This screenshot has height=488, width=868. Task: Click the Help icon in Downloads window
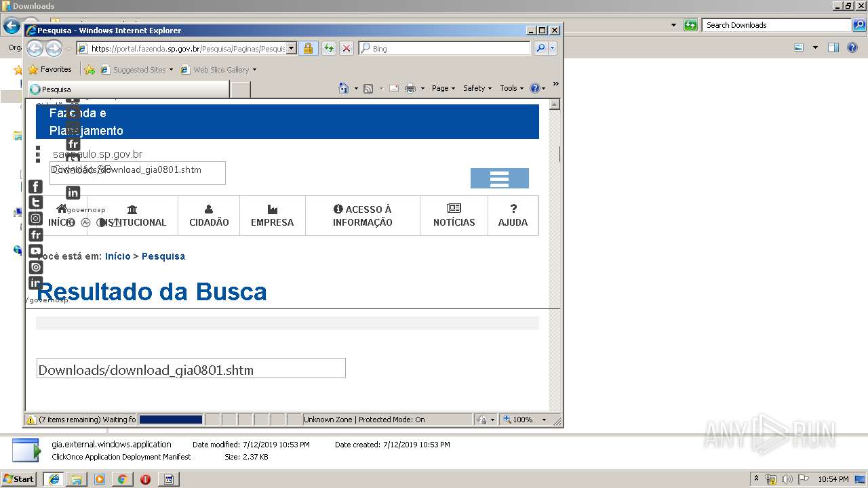[852, 47]
